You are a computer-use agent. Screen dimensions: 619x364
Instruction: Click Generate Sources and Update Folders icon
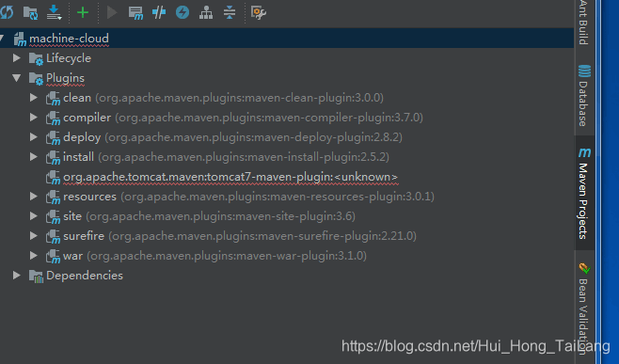pos(30,13)
